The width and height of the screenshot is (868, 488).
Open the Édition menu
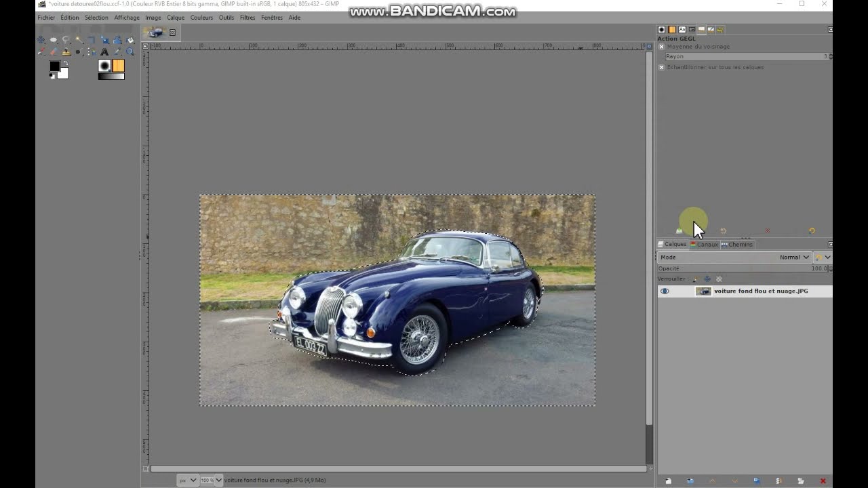click(x=69, y=18)
